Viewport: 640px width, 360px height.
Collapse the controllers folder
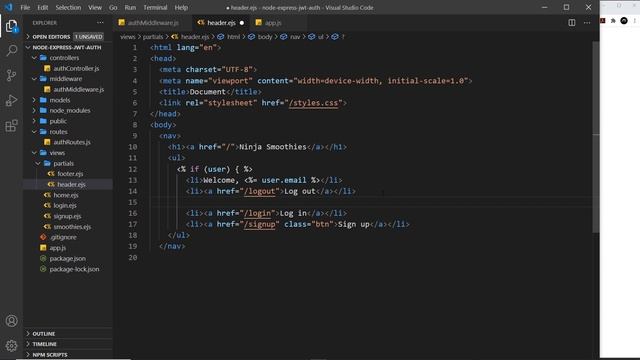click(64, 58)
